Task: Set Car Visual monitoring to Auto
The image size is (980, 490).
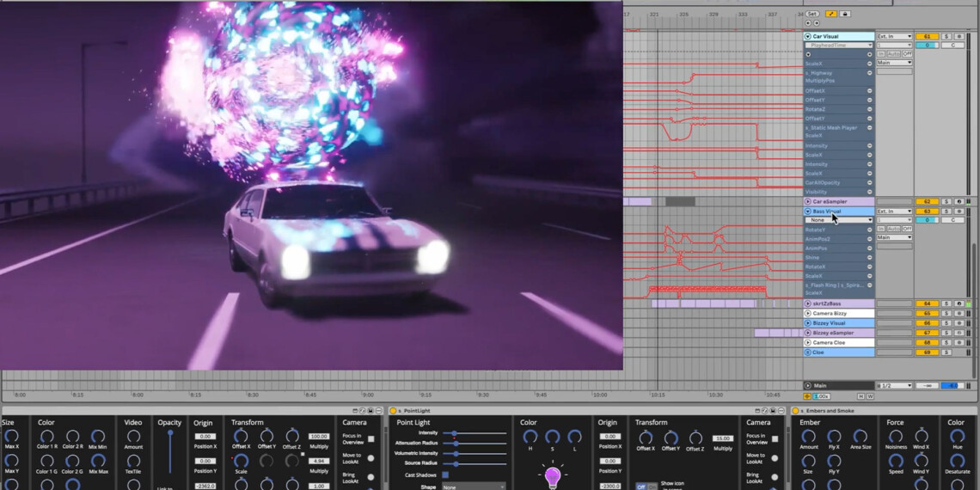Action: [x=894, y=54]
